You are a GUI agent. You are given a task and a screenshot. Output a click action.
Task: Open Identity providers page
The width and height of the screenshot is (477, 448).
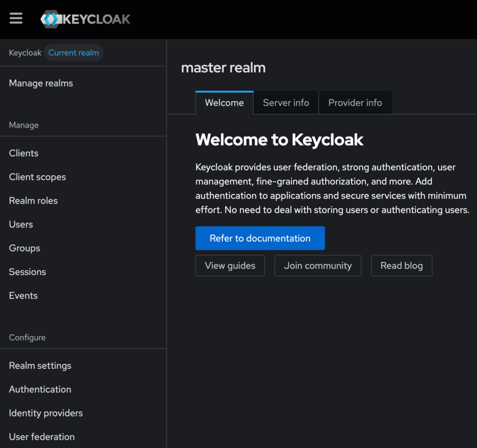(46, 413)
